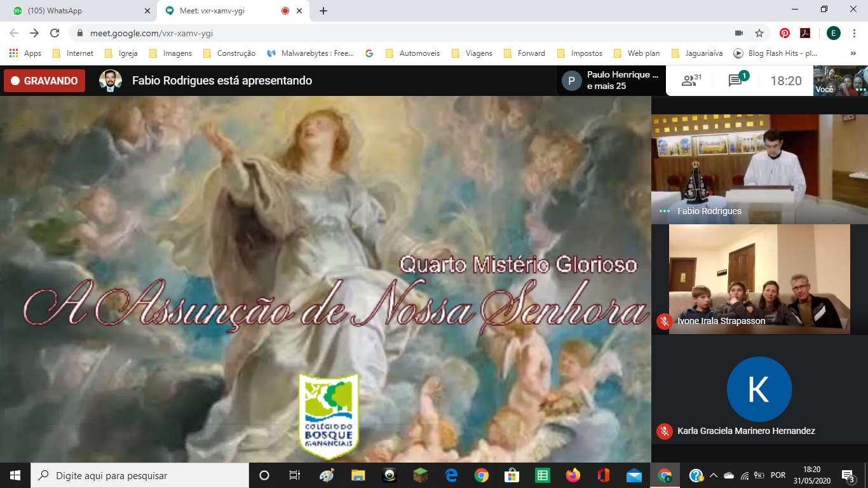Open Microsoft Edge from the taskbar
Image resolution: width=868 pixels, height=488 pixels.
click(x=451, y=475)
